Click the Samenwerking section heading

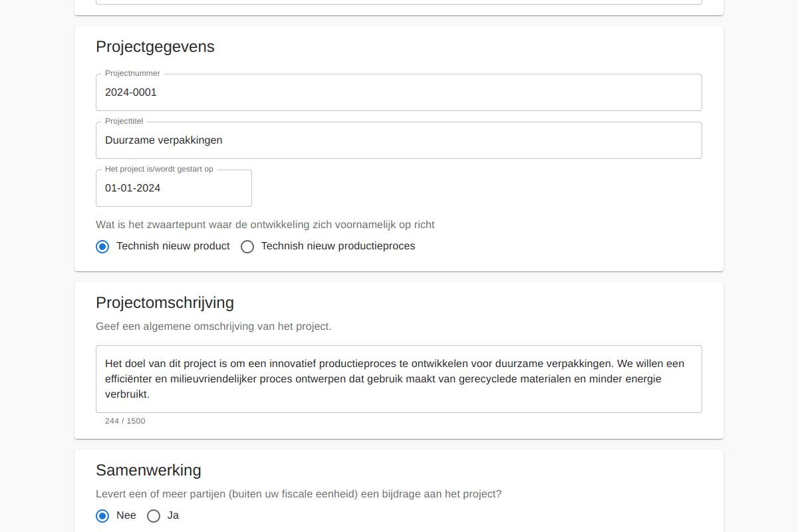coord(148,470)
